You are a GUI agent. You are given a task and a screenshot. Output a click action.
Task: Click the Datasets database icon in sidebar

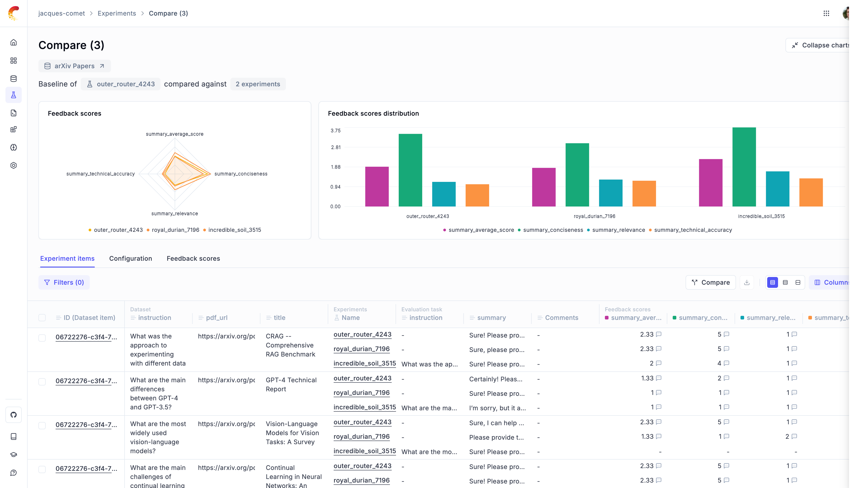14,78
